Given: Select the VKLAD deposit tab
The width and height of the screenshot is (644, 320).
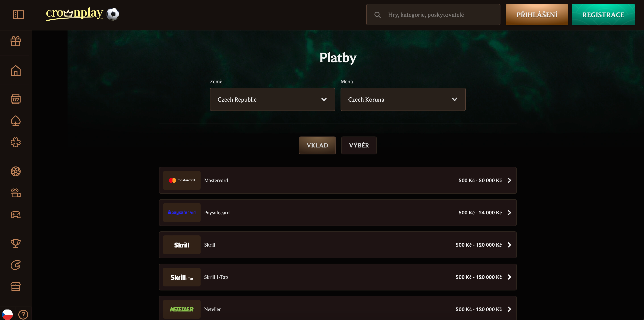Looking at the screenshot, I should pos(317,145).
